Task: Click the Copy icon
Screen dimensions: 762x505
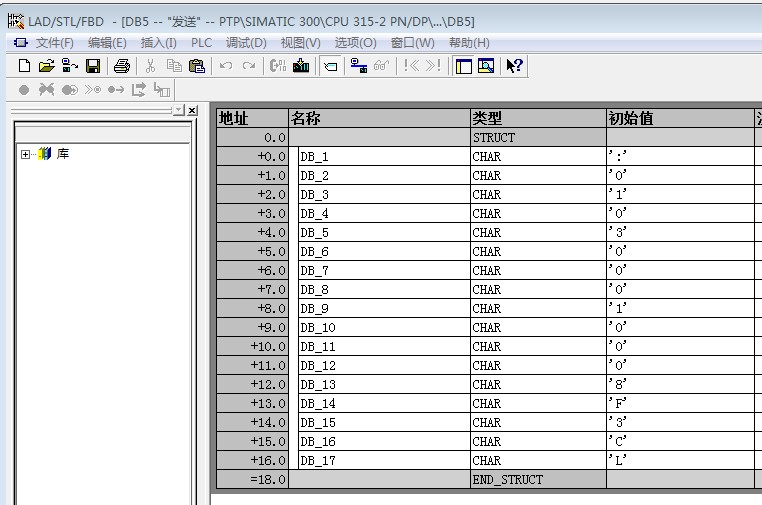Action: point(173,66)
